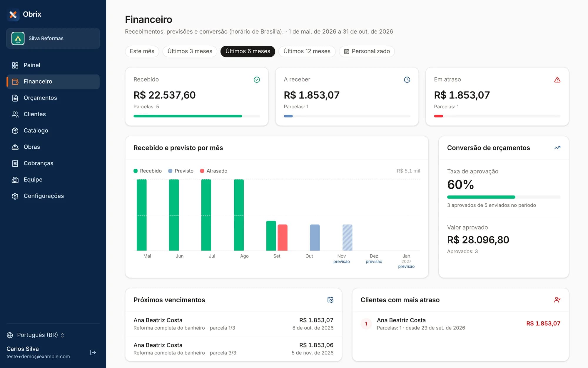Viewport: 588px width, 368px height.
Task: Click the Silva Reformas company logo
Action: point(18,39)
